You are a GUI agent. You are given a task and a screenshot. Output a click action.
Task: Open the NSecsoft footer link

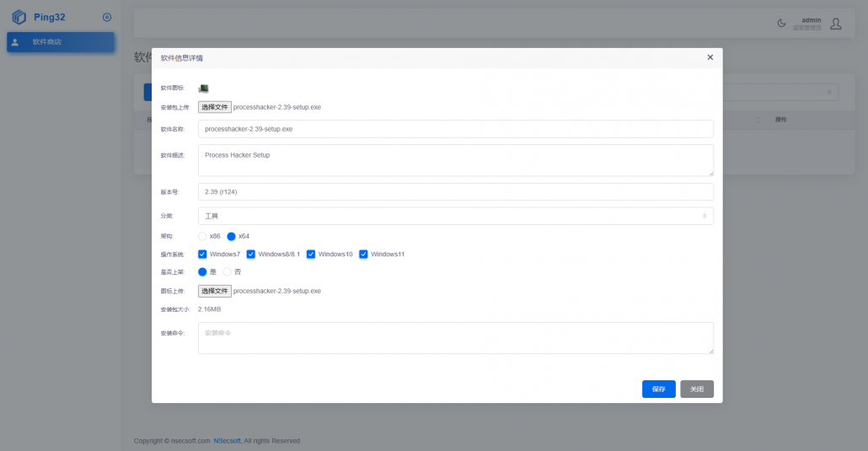click(227, 441)
